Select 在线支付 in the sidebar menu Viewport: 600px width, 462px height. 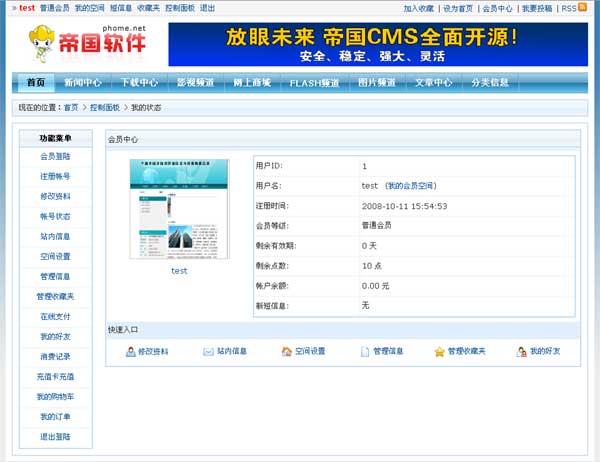[x=55, y=316]
